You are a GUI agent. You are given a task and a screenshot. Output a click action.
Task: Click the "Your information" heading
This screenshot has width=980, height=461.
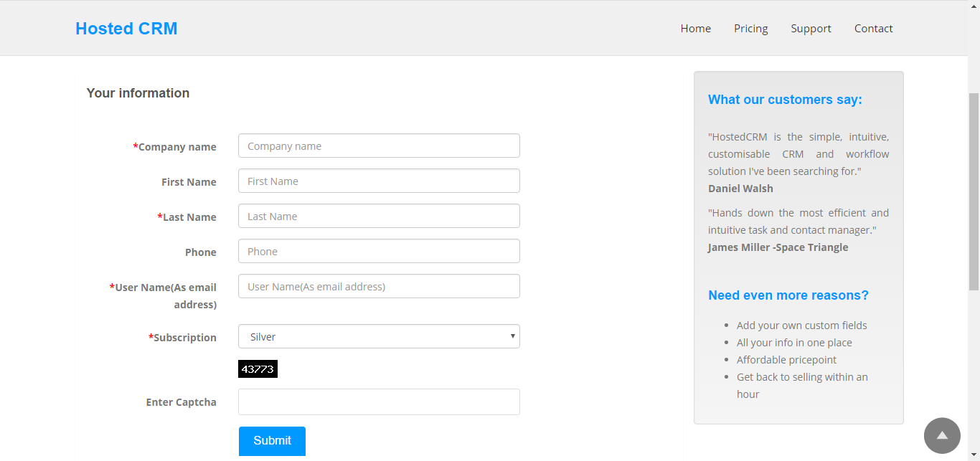pos(138,93)
